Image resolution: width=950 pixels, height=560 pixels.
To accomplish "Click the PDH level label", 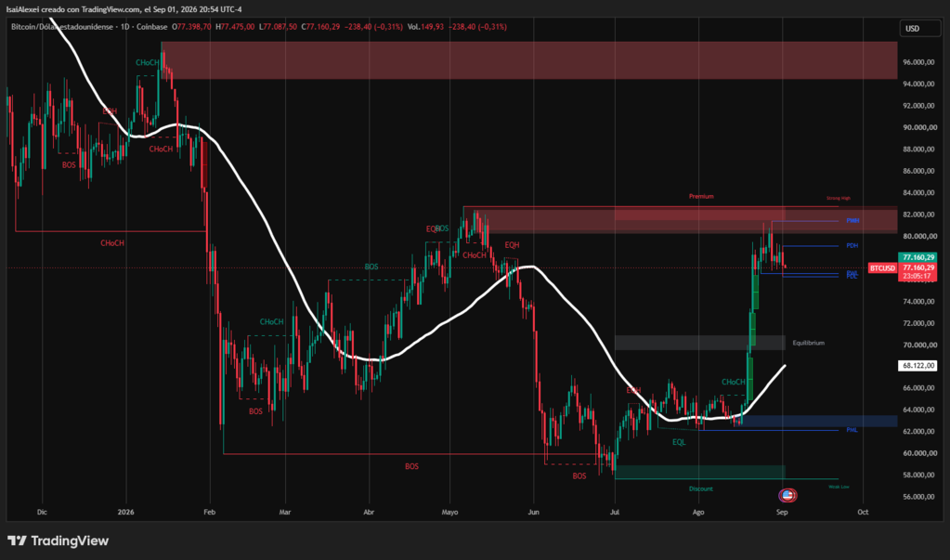I will (852, 245).
